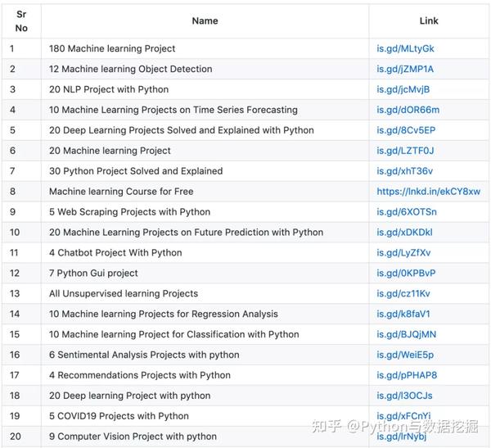
Task: Click the "Link" column header
Action: (x=429, y=21)
